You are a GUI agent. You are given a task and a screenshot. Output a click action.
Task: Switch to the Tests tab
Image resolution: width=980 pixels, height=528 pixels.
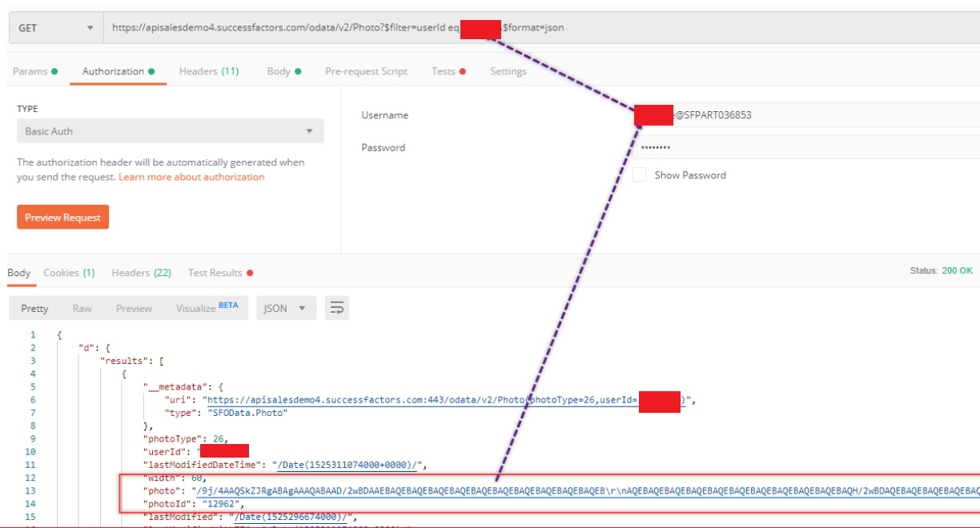click(x=448, y=71)
